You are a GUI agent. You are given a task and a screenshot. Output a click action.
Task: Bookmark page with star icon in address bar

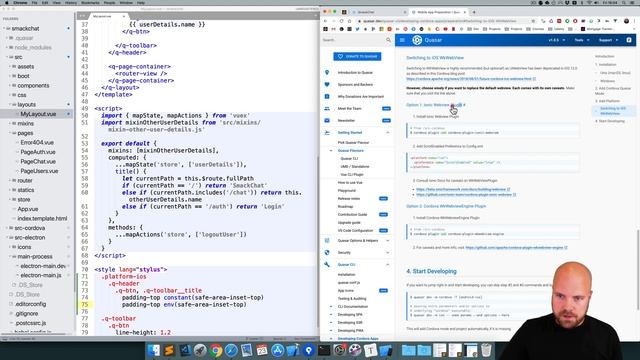tap(533, 21)
